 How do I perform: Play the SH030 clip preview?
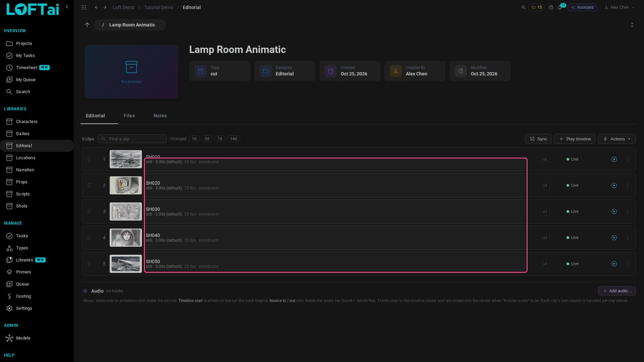pos(614,212)
